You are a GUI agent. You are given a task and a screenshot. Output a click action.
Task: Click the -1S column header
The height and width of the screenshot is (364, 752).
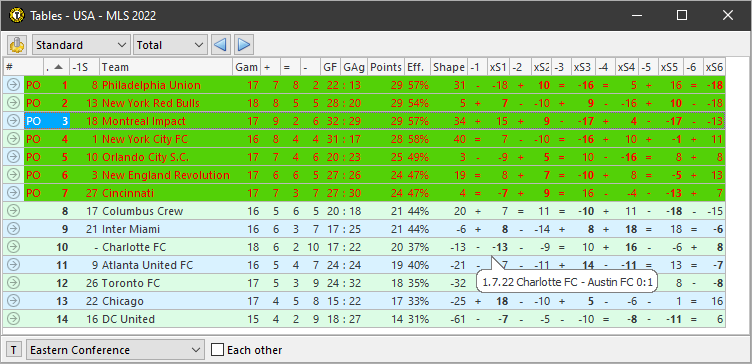click(x=84, y=68)
